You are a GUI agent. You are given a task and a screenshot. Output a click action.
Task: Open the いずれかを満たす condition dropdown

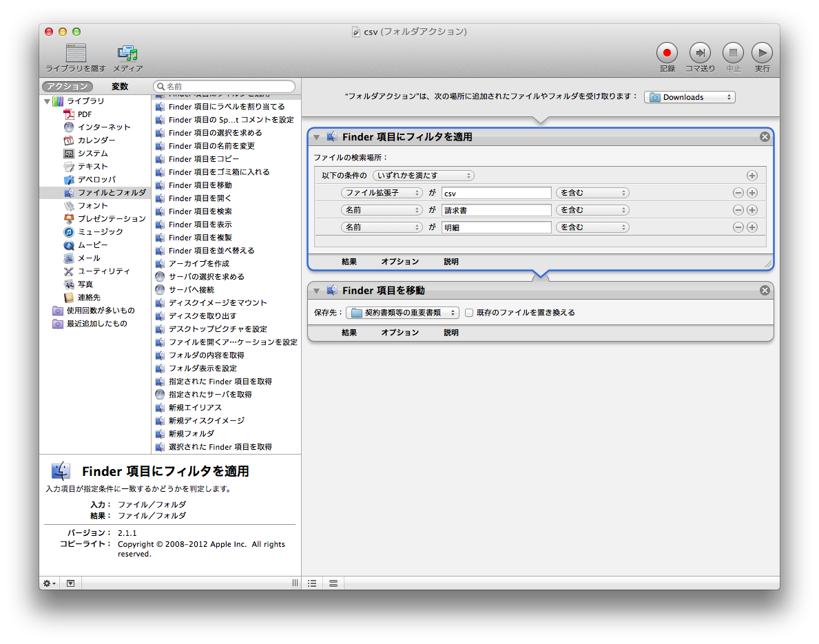tap(423, 176)
